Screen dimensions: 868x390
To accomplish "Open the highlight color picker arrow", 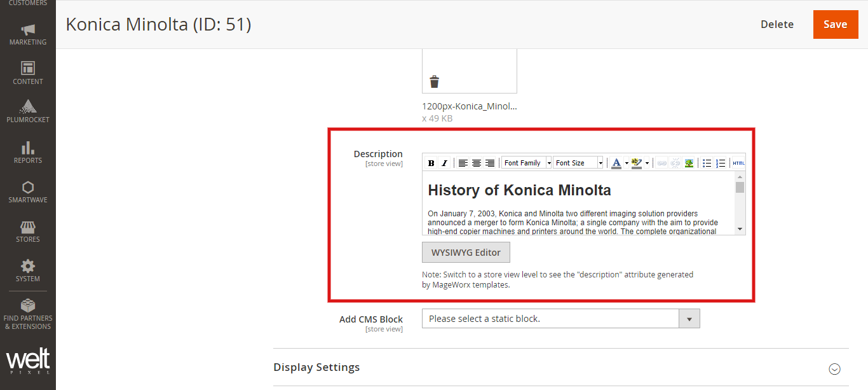I will (647, 164).
